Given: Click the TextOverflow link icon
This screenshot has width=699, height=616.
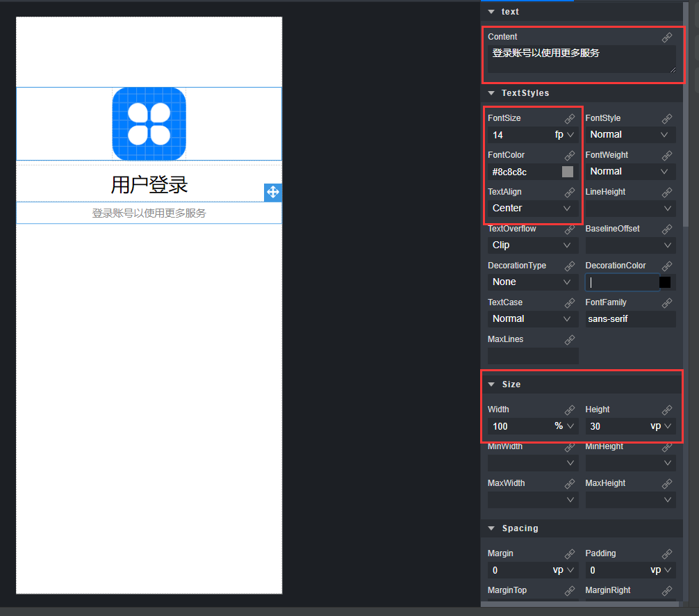Looking at the screenshot, I should pos(570,228).
